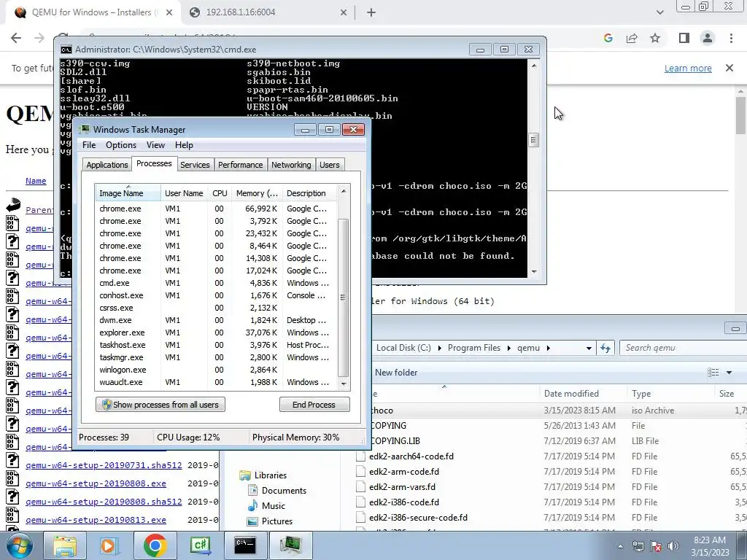
Task: Close the 192.168.1.16:6004 tab
Action: click(344, 12)
